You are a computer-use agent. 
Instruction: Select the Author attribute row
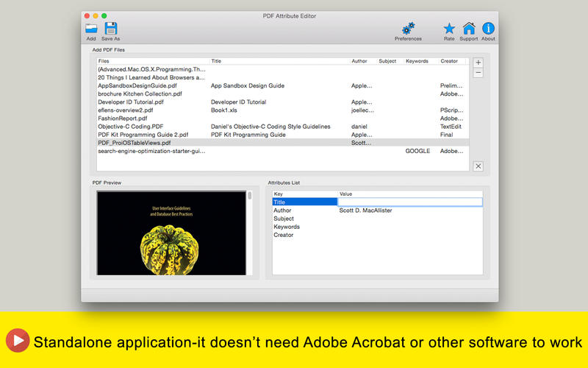coord(377,210)
